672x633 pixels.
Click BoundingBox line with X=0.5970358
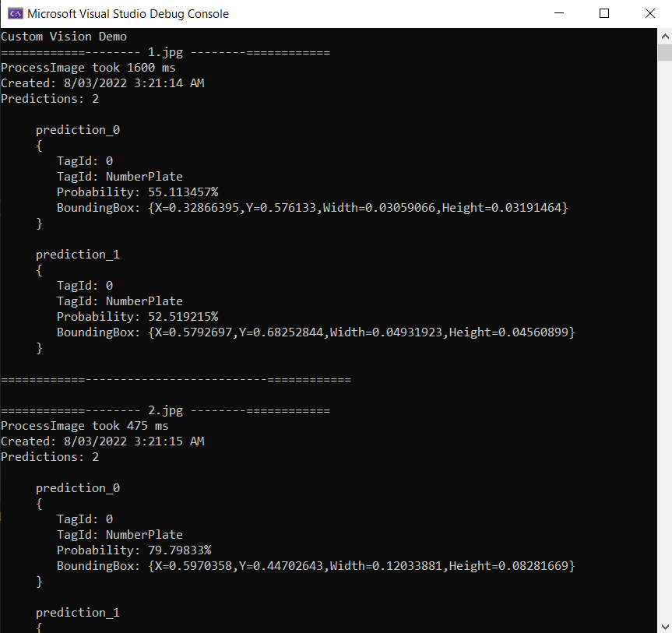pos(316,566)
